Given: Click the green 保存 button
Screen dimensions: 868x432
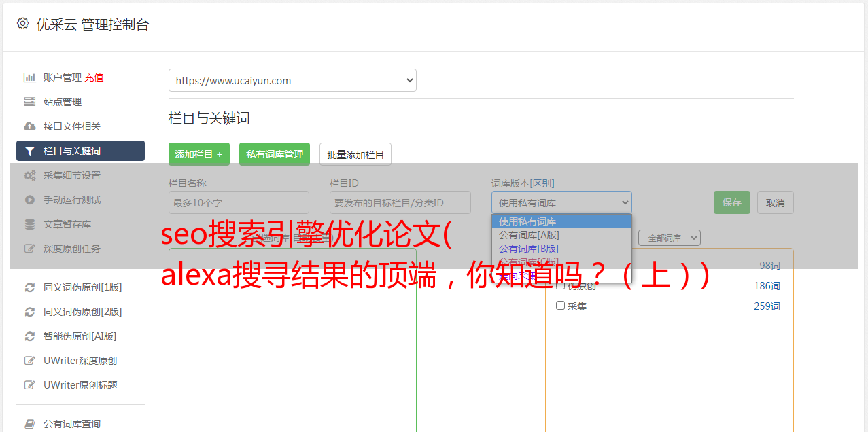Looking at the screenshot, I should [732, 202].
